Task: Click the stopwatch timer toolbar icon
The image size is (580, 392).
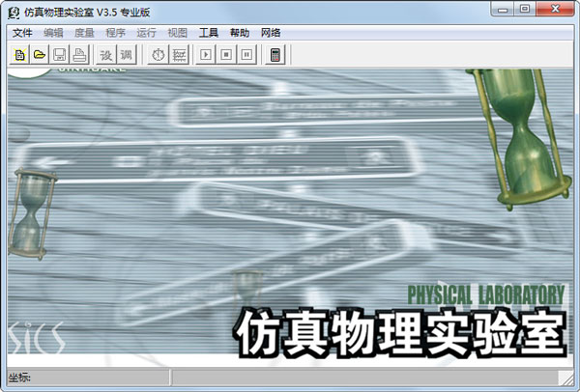Action: 159,55
